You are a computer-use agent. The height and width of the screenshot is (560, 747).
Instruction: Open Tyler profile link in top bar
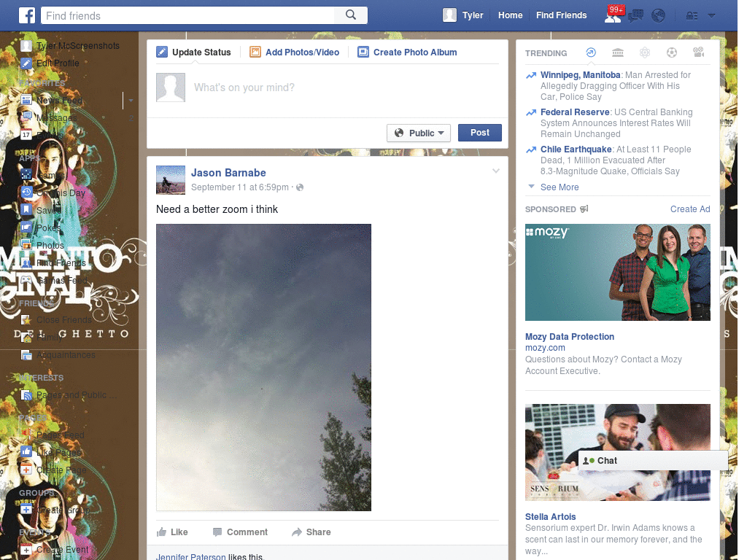pos(473,15)
